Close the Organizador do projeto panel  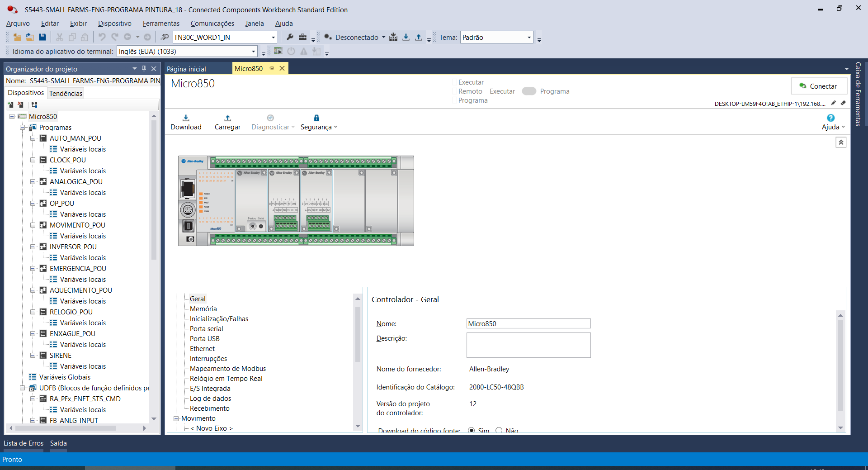pyautogui.click(x=154, y=68)
